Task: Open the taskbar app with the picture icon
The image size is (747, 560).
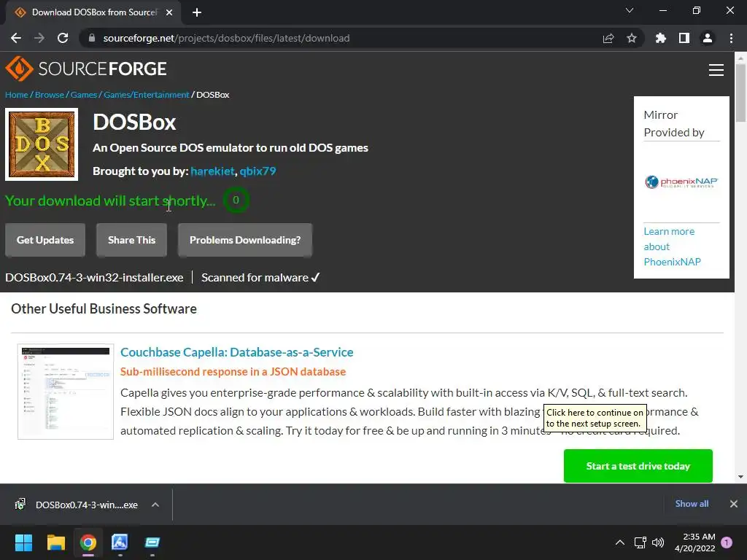Action: coord(120,542)
